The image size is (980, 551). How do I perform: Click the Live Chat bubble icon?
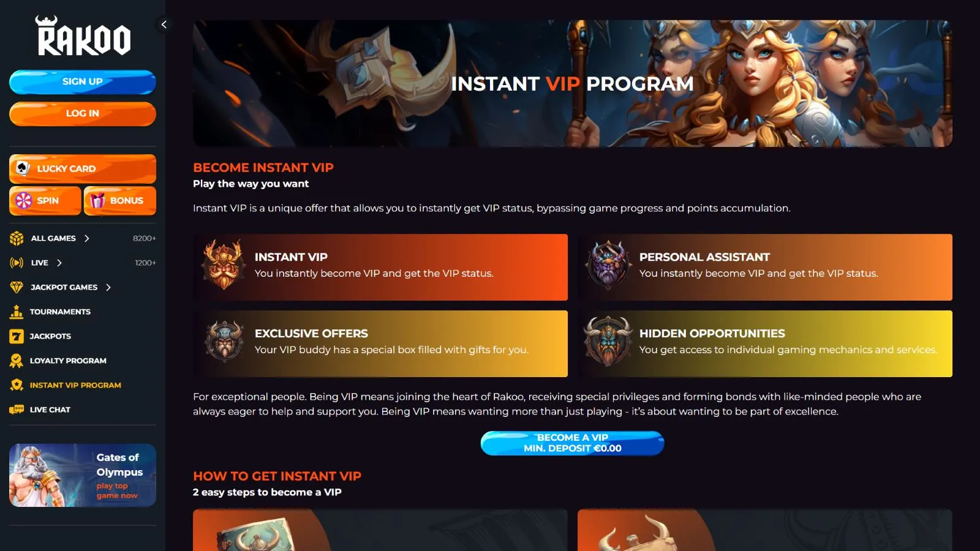click(17, 410)
